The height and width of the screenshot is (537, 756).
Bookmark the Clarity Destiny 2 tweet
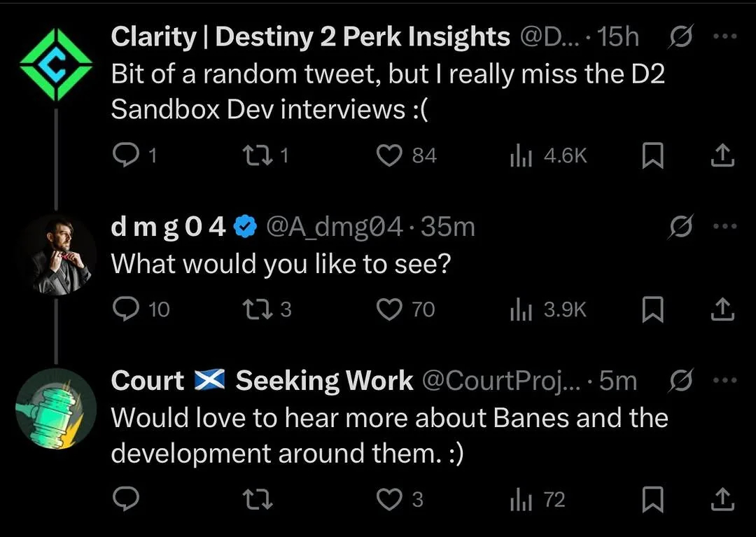coord(652,155)
